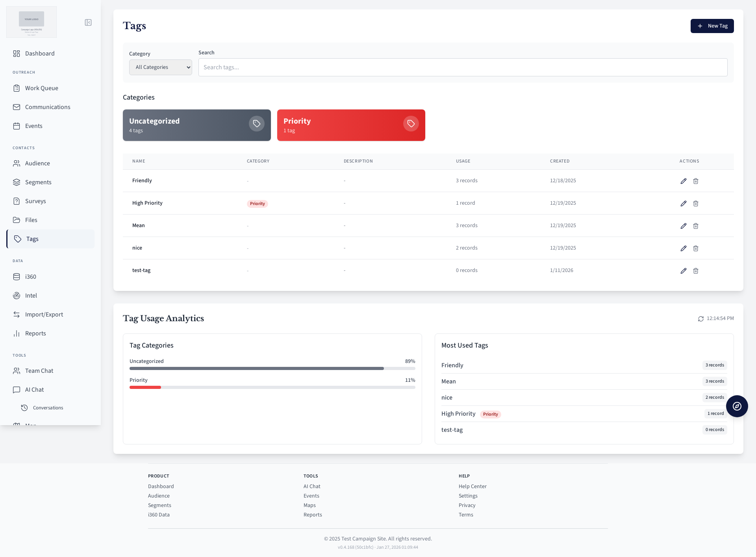Open the compass floating action button
Image resolution: width=756 pixels, height=557 pixels.
pos(737,406)
